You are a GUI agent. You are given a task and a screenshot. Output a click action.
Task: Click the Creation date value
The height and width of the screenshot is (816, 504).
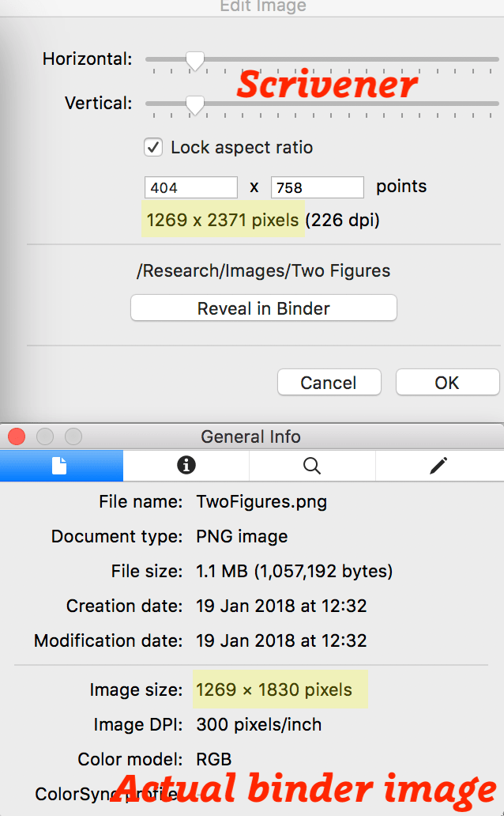pos(281,606)
